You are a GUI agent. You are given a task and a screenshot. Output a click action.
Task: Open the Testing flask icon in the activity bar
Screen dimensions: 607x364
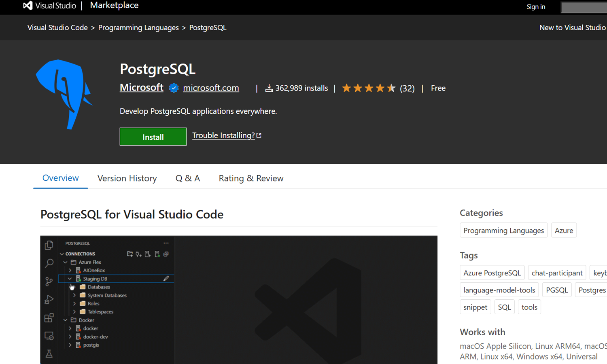49,354
